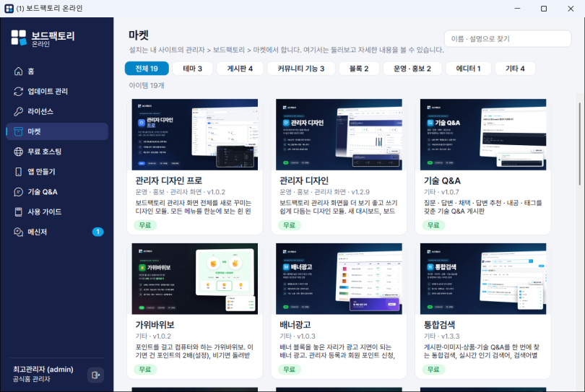Select the 전체 19 filter tab

[147, 69]
